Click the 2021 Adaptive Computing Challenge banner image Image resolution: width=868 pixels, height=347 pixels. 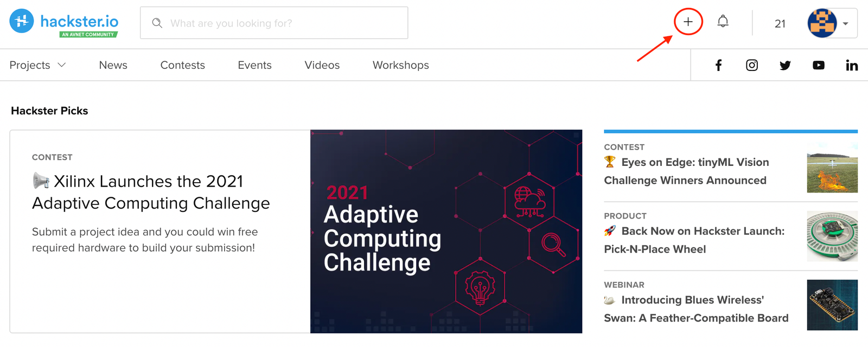tap(446, 232)
